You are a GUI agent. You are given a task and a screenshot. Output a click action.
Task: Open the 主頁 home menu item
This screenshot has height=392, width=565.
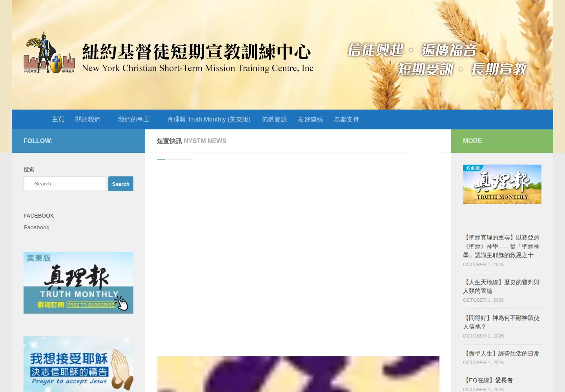[58, 120]
